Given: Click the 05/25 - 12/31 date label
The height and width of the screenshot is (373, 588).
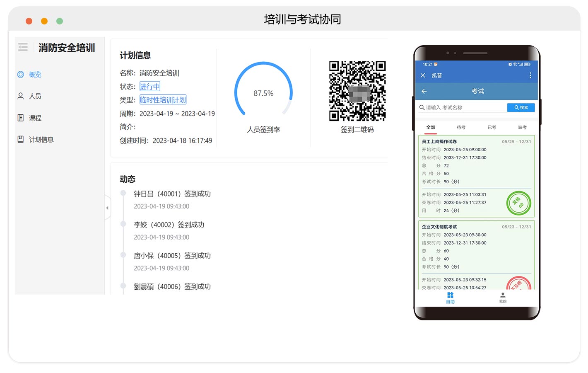Looking at the screenshot, I should pos(516,142).
